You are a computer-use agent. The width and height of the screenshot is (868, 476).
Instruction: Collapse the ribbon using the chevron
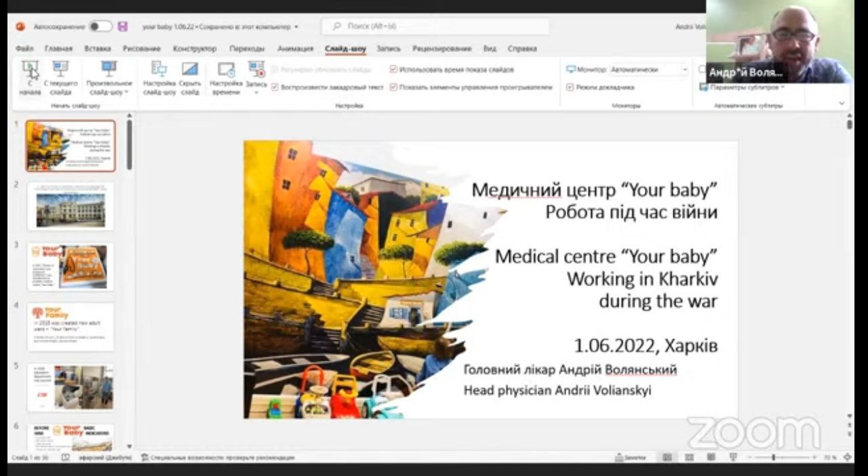(x=842, y=103)
